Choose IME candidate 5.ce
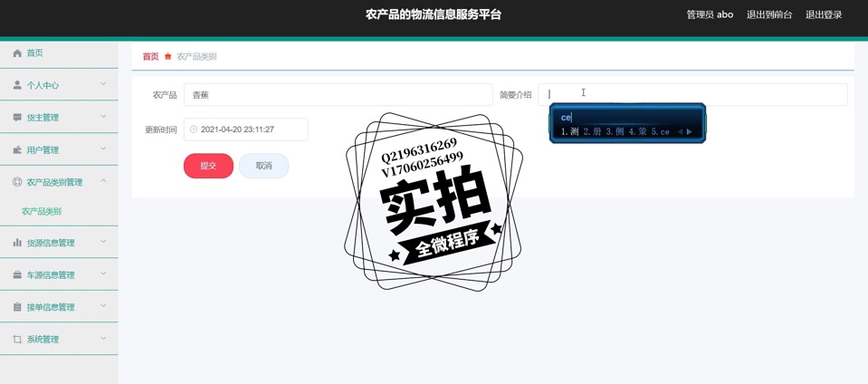Viewport: 868px width, 384px height. click(661, 132)
